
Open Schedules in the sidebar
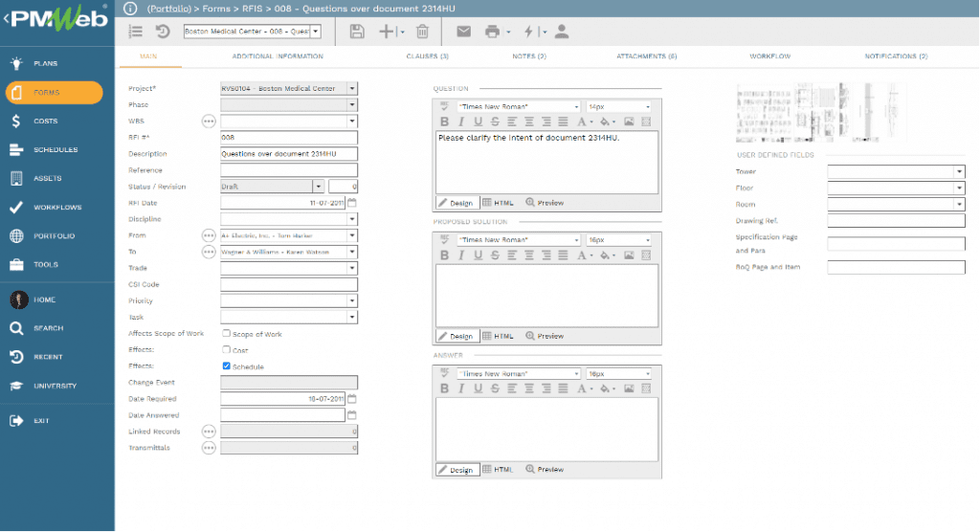[x=56, y=149]
